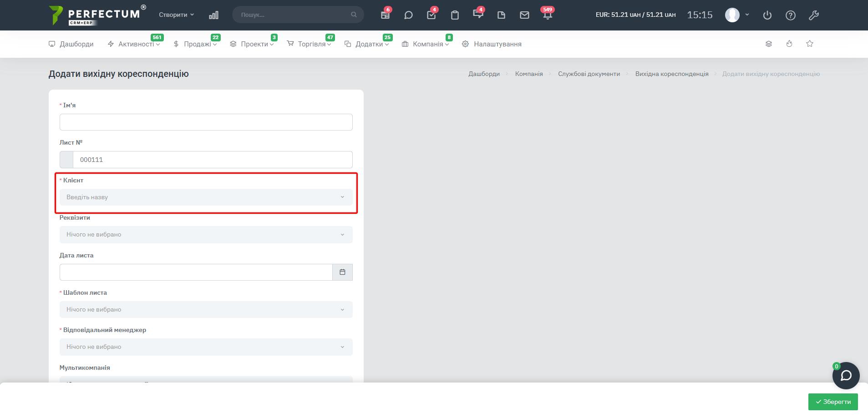
Task: Expand the Клієнт dropdown
Action: 206,197
